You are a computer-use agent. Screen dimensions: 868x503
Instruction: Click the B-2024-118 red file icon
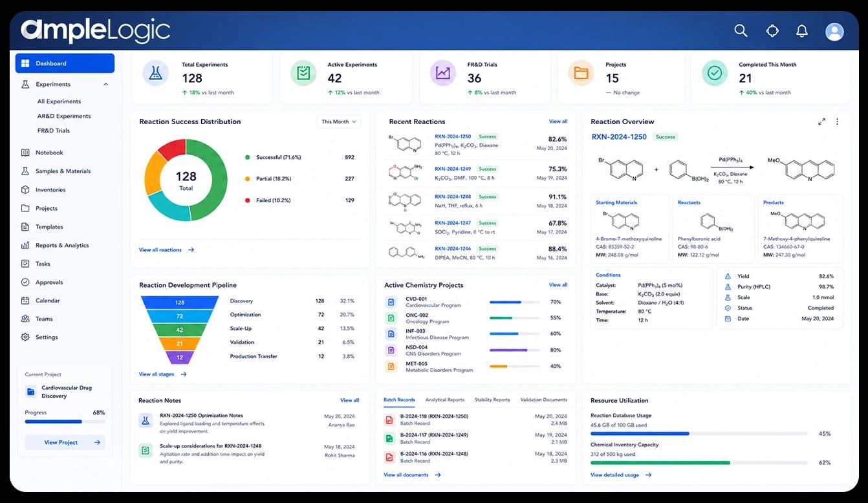click(x=389, y=420)
